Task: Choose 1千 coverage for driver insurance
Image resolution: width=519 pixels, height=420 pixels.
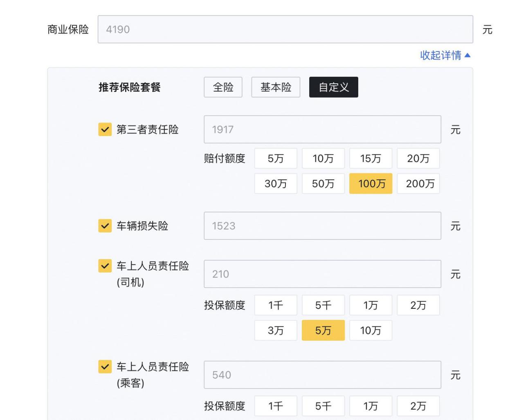Action: (x=276, y=305)
